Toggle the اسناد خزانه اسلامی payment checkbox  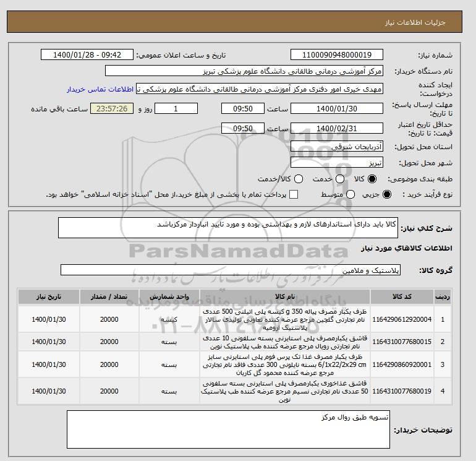point(294,194)
